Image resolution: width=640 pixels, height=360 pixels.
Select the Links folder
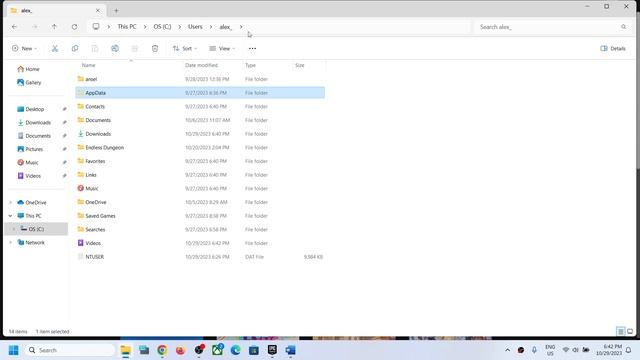point(91,175)
